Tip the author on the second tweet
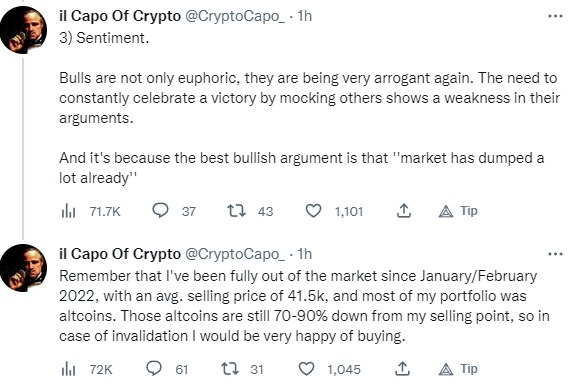 pos(458,369)
